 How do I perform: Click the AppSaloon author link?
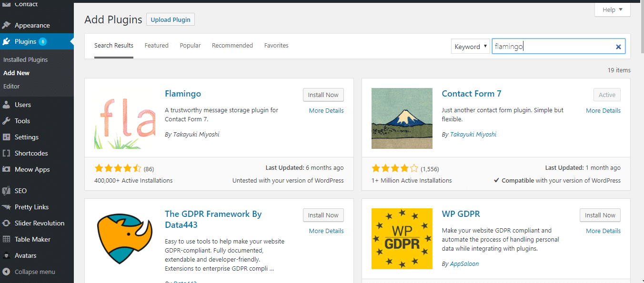464,263
